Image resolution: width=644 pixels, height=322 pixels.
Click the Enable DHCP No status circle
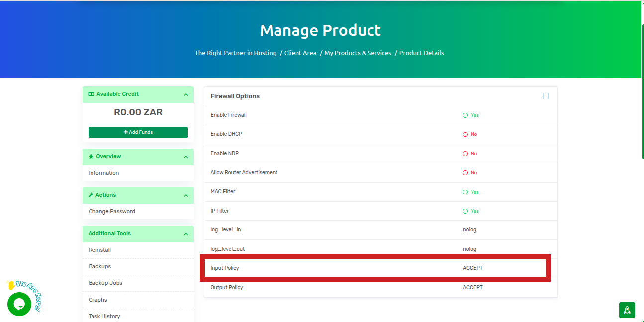pos(465,134)
